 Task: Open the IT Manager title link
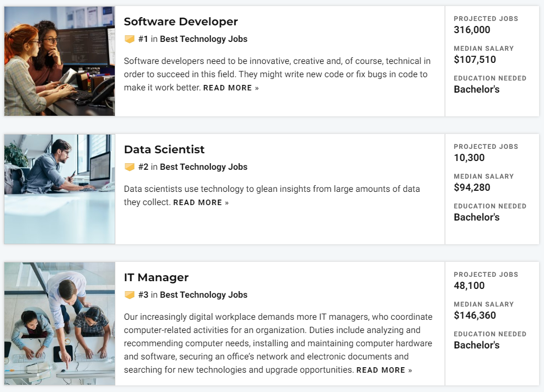pos(156,277)
